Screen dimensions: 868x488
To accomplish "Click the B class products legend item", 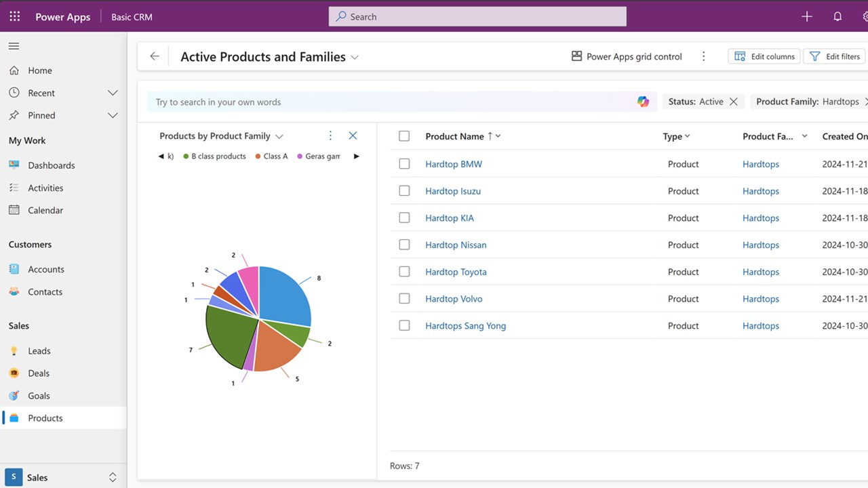I will (214, 156).
